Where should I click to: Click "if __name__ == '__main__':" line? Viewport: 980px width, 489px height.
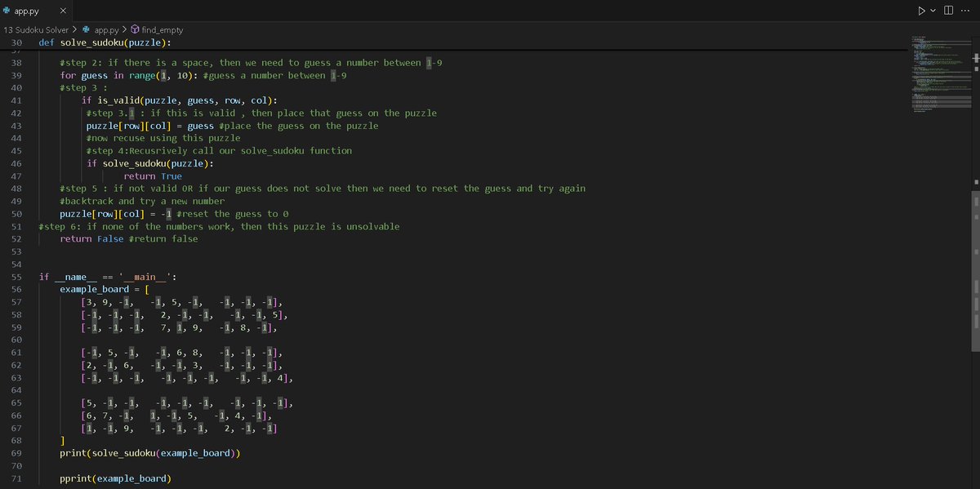point(107,277)
